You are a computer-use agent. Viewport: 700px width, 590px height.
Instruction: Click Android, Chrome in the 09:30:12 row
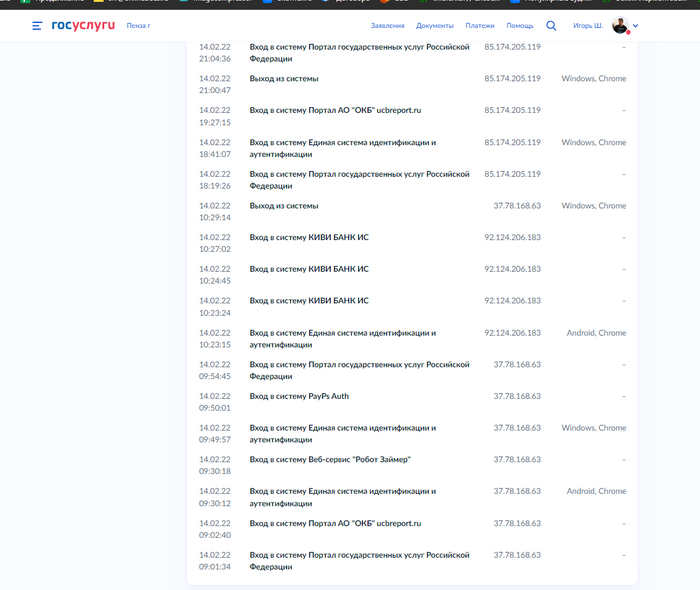click(596, 491)
